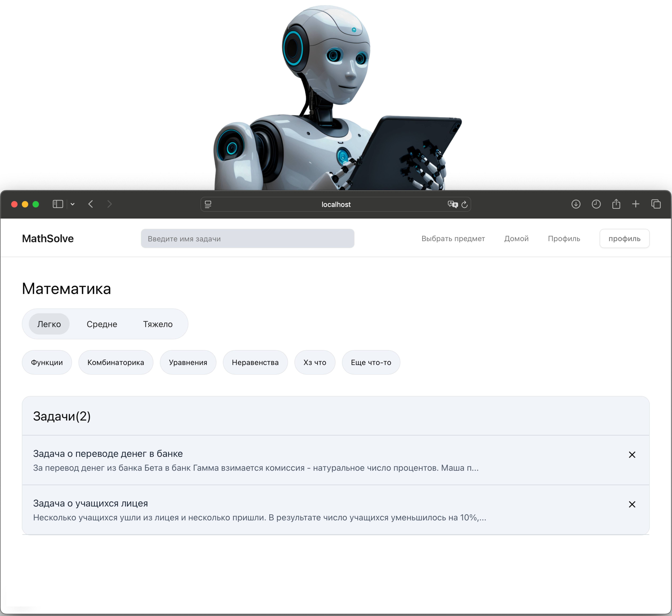Click the outlined профиль button
672x616 pixels.
[x=624, y=239]
